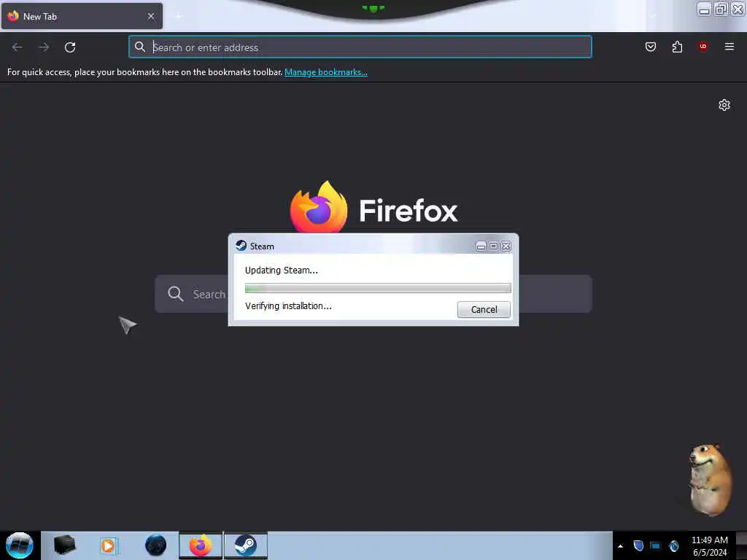747x560 pixels.
Task: Click the "Verifying installation..." status text
Action: click(288, 306)
